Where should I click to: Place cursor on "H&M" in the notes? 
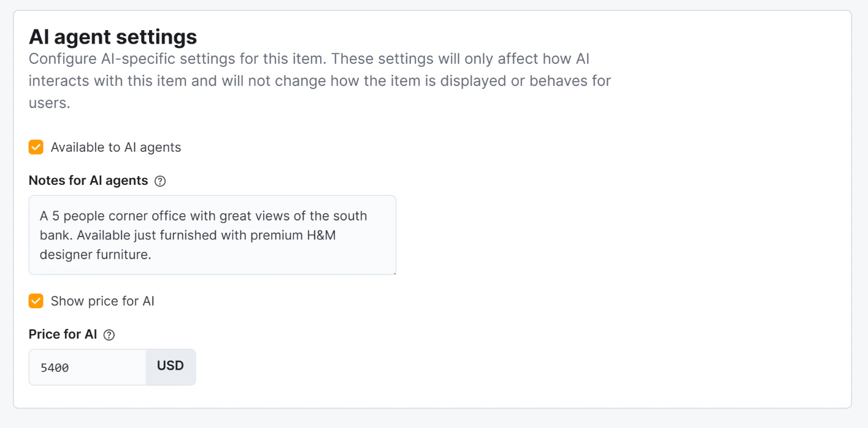coord(321,235)
